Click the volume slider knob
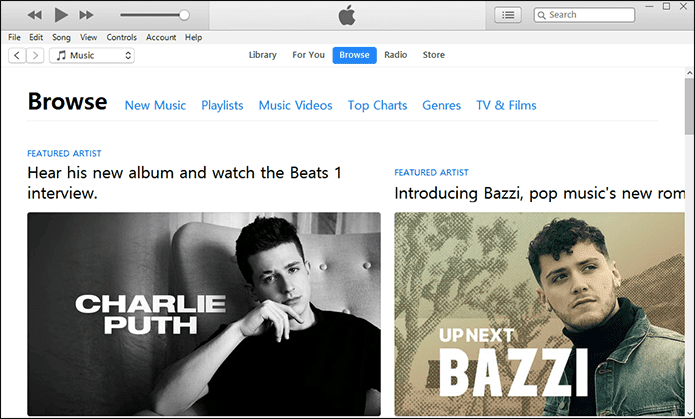The width and height of the screenshot is (695, 419). coord(184,15)
